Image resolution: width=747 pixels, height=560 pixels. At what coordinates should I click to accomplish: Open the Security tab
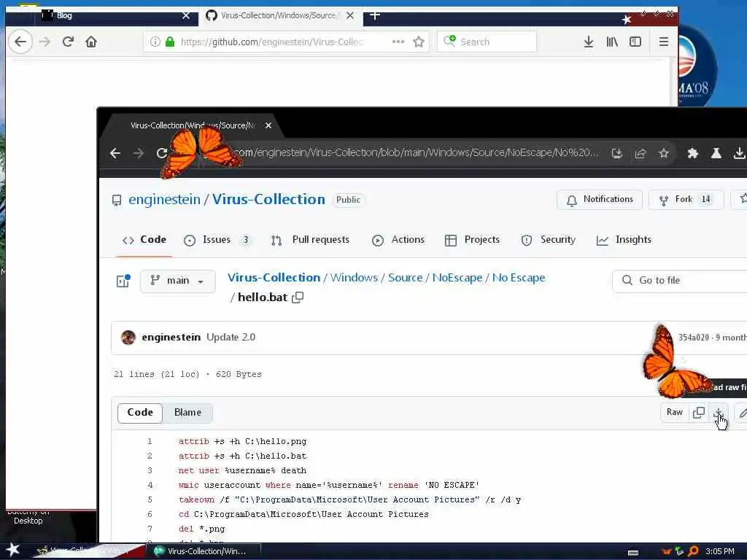click(549, 239)
